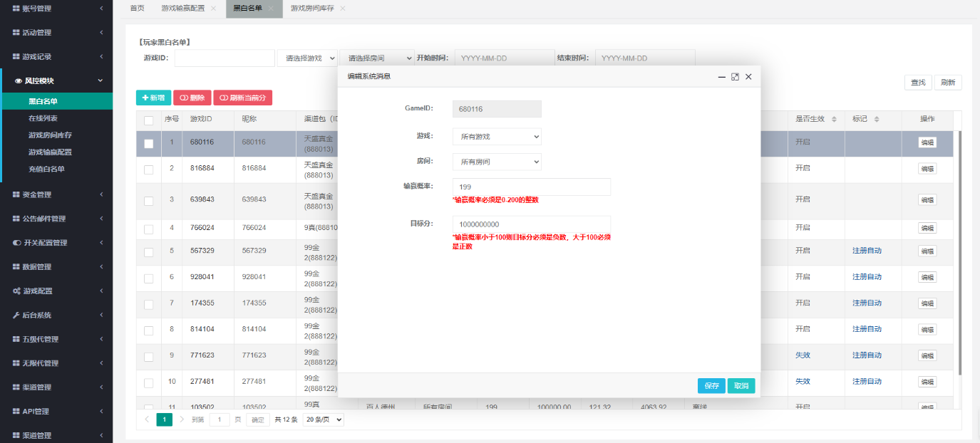This screenshot has height=443, width=980.
Task: Check the checkbox for game ID 567329
Action: tap(149, 251)
